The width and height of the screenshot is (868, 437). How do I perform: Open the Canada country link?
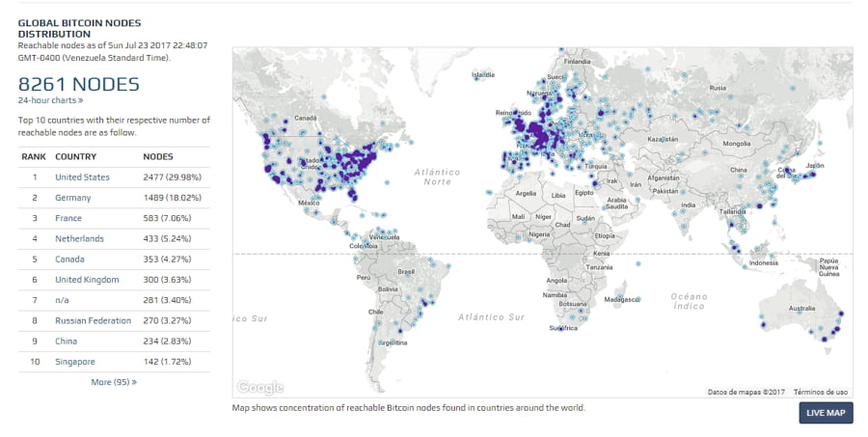point(70,259)
